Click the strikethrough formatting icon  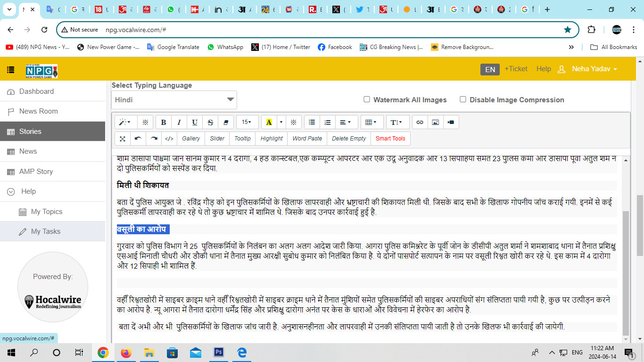(x=210, y=123)
